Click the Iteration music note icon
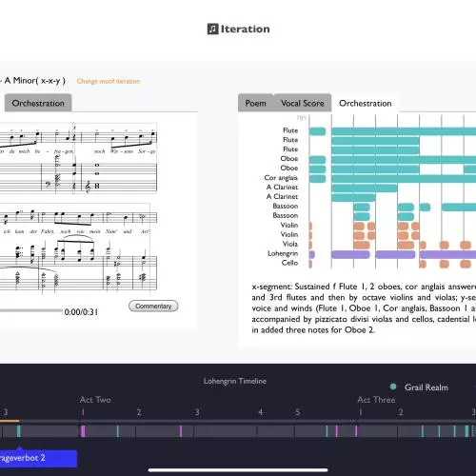Screen dimensions: 476x476 (x=212, y=29)
